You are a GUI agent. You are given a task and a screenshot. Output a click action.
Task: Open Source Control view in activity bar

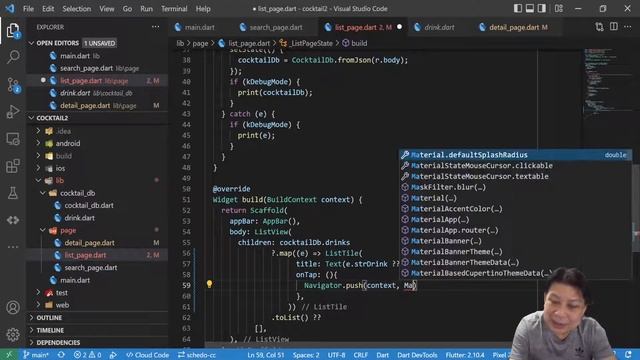[x=13, y=84]
